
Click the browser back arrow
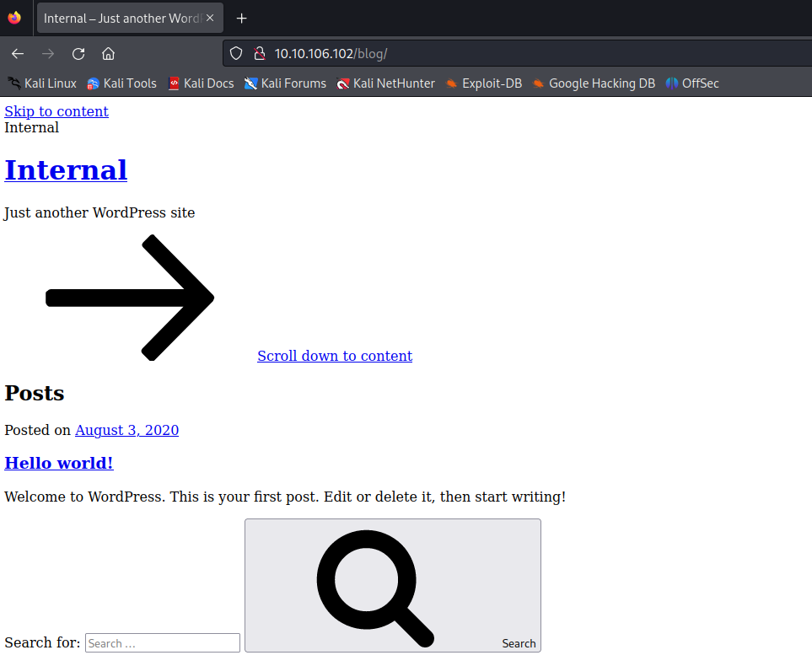coord(18,54)
